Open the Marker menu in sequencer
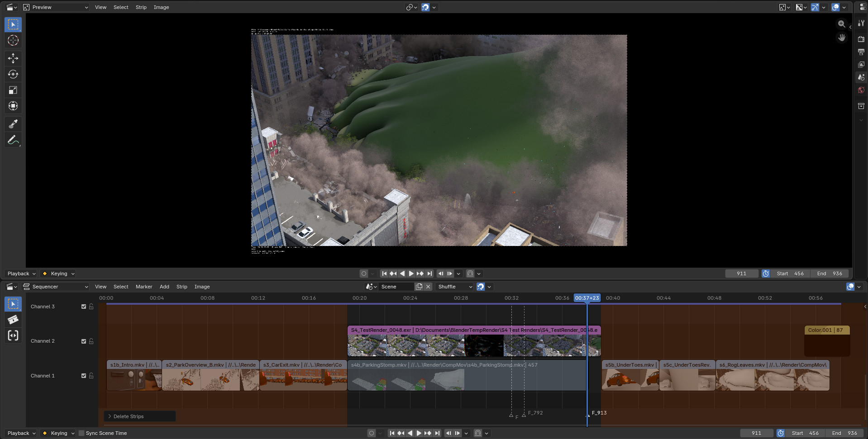This screenshot has height=439, width=868. (x=144, y=287)
